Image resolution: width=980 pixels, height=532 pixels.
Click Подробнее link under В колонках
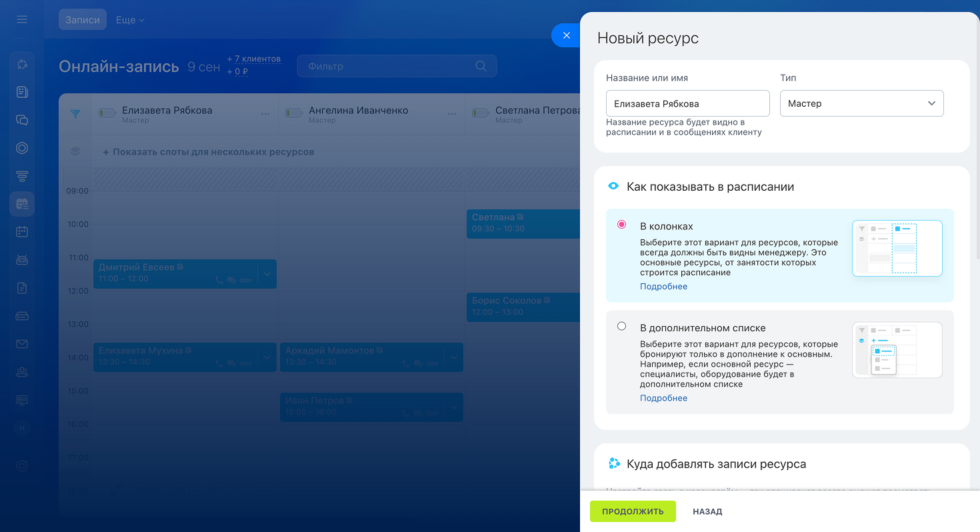click(x=663, y=287)
